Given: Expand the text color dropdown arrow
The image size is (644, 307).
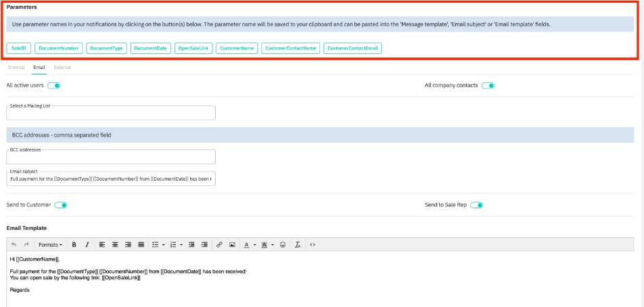Looking at the screenshot, I should click(254, 245).
